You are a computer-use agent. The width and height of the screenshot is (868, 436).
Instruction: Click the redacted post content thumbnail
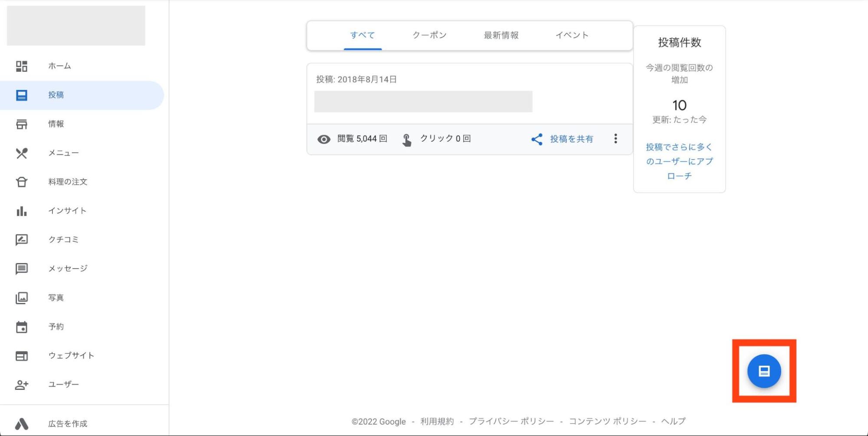(x=423, y=102)
